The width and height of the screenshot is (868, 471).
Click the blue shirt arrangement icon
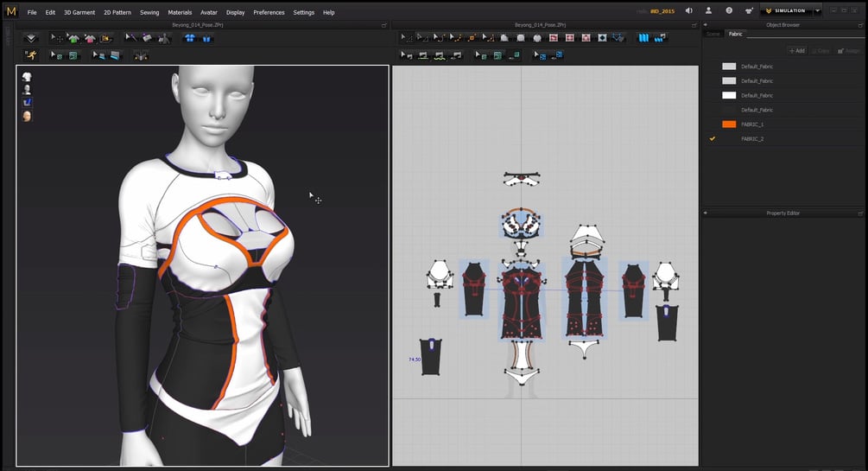pos(190,38)
